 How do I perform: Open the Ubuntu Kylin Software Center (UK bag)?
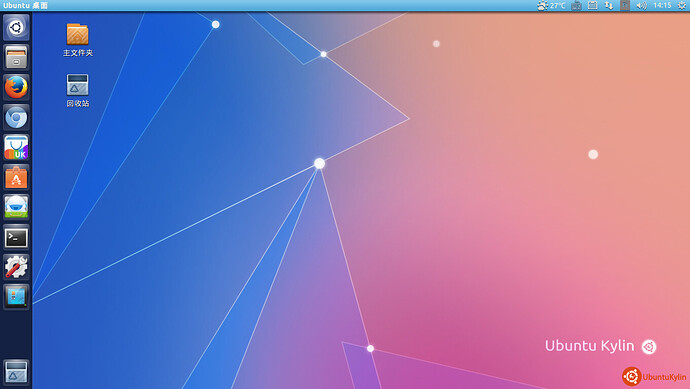[16, 147]
